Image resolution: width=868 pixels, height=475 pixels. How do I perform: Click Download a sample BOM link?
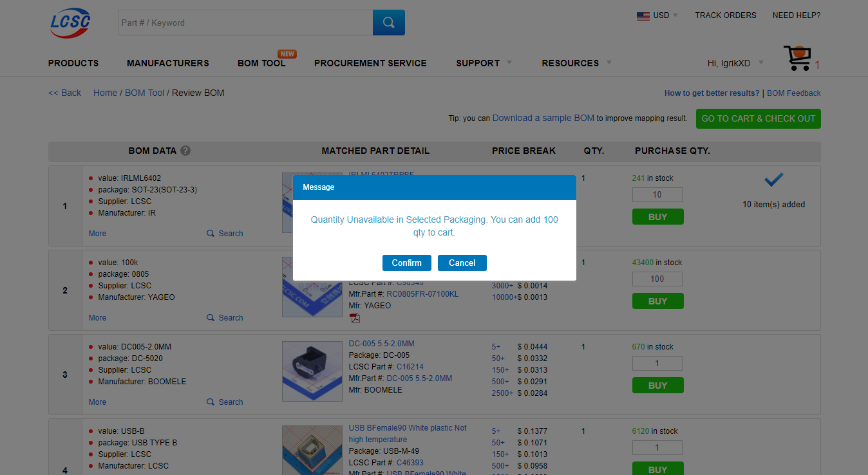pyautogui.click(x=543, y=118)
